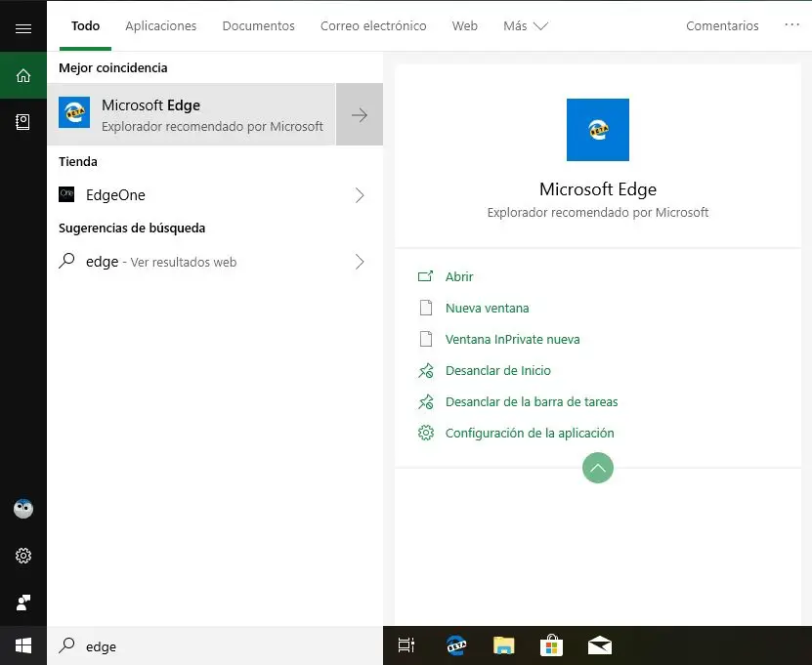
Task: Open the Mail app from the taskbar
Action: pyautogui.click(x=600, y=645)
